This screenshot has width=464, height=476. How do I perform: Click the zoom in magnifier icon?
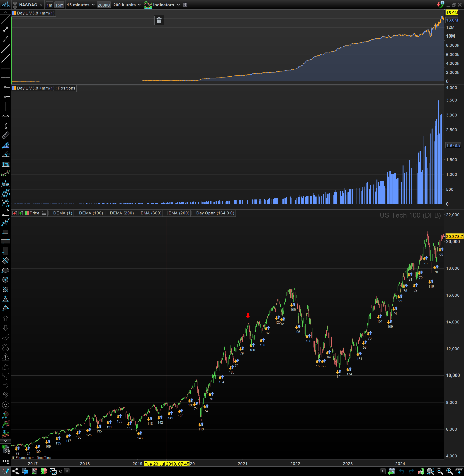coord(449,471)
